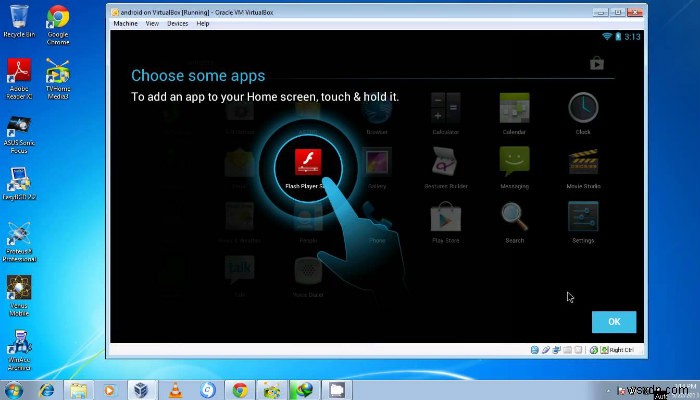Tap the shop bag icon at top right
700x400 pixels.
597,63
